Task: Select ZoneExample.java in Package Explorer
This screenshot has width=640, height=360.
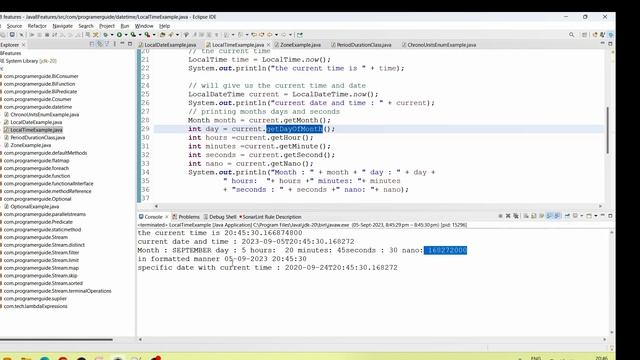Action: pyautogui.click(x=30, y=145)
